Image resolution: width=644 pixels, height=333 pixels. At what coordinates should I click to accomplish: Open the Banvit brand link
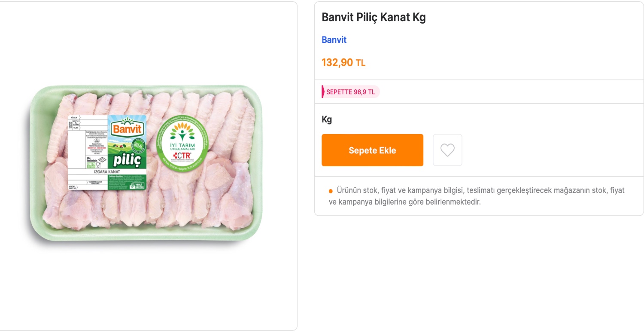(x=334, y=40)
